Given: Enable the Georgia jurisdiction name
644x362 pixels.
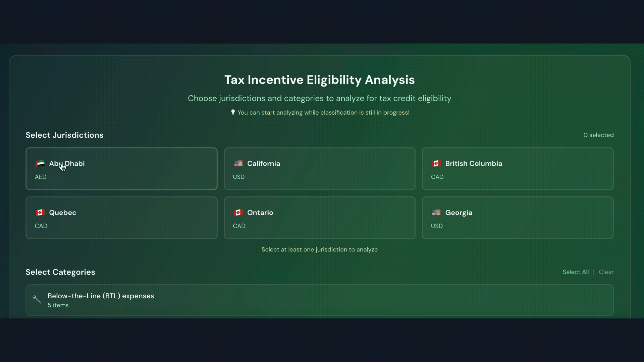Looking at the screenshot, I should coord(459,213).
